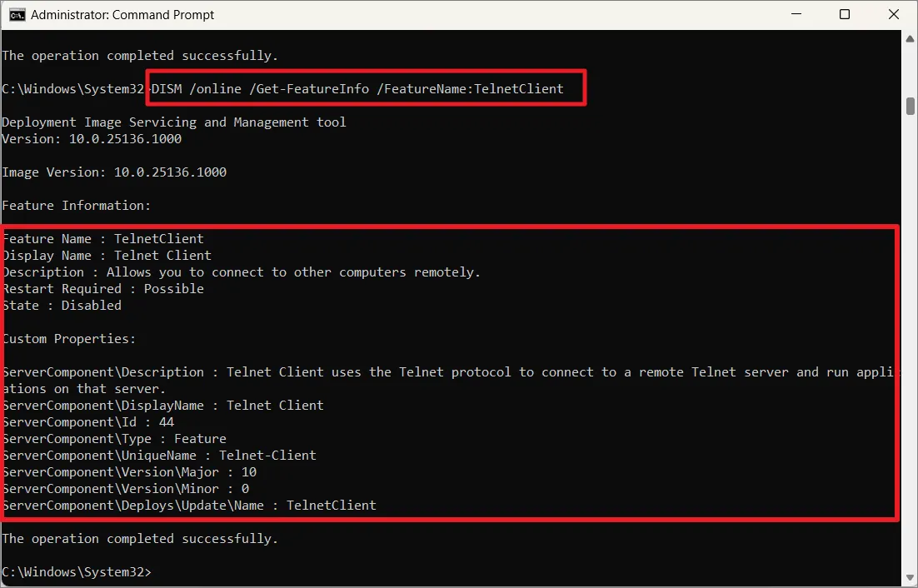Click the 'Restart Required : Possible' line
This screenshot has height=588, width=918.
click(103, 289)
